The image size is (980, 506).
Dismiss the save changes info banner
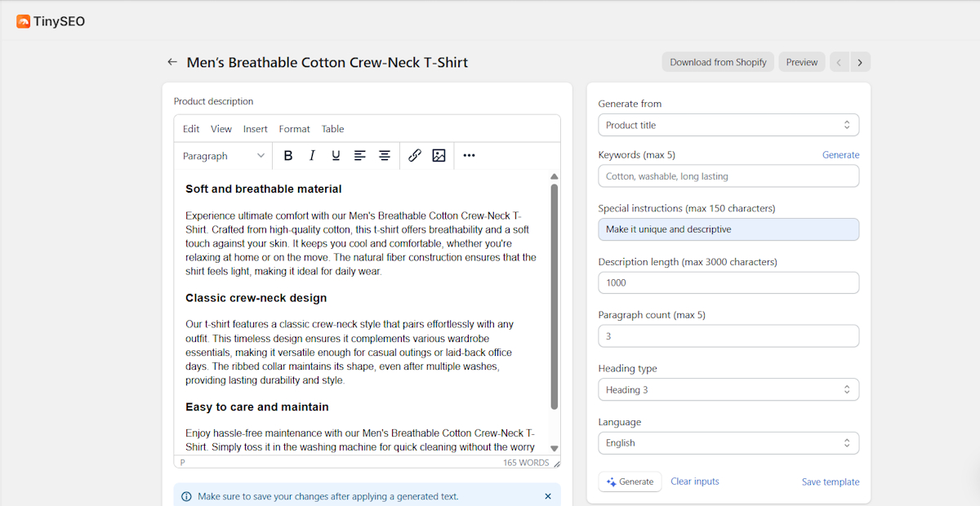pyautogui.click(x=548, y=496)
